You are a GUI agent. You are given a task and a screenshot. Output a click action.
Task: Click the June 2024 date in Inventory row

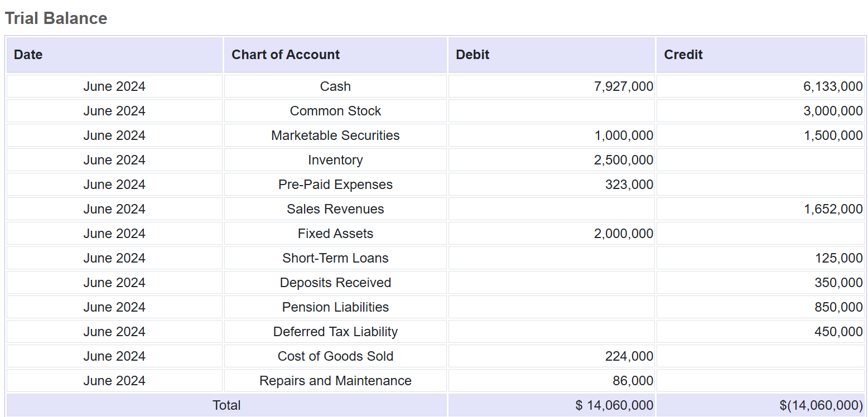click(114, 160)
